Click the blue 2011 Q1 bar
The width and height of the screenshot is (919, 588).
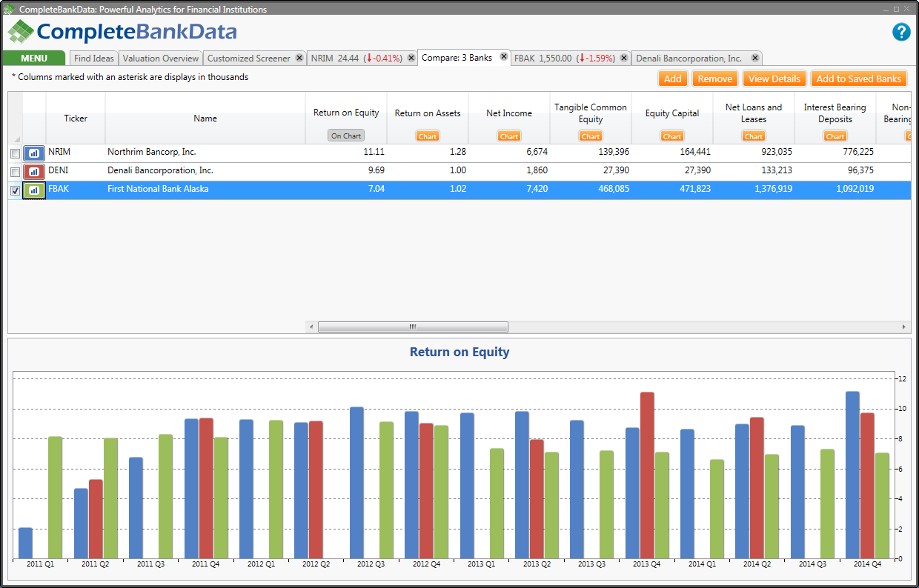click(26, 543)
